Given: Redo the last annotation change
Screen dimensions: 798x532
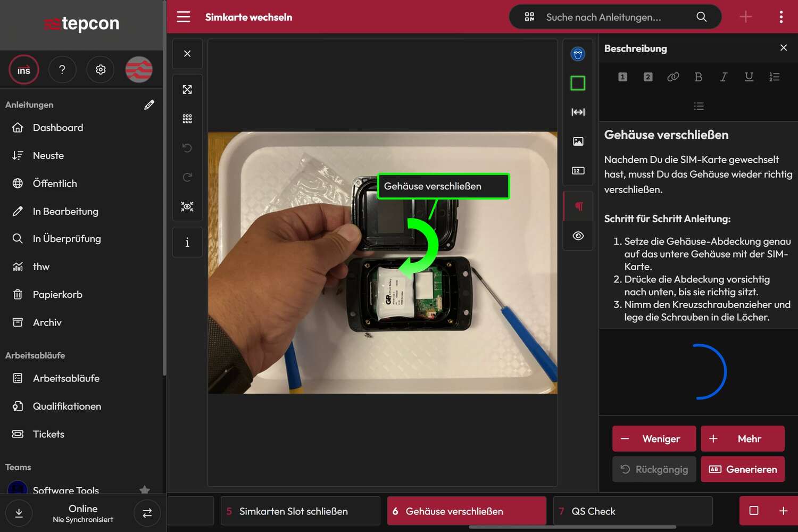Looking at the screenshot, I should point(187,177).
